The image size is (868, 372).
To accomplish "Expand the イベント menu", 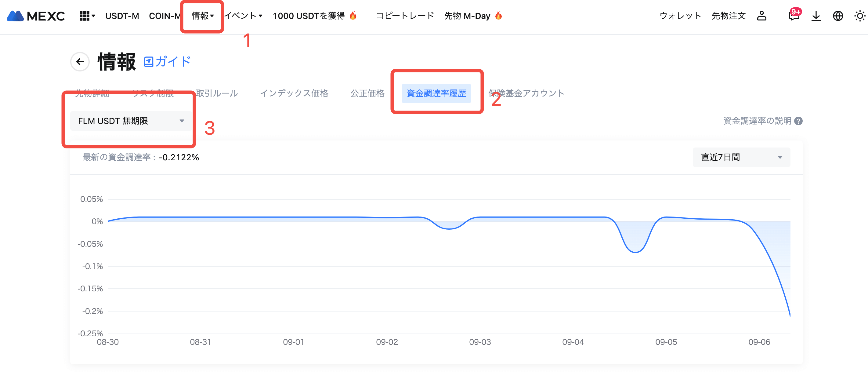I will coord(243,16).
